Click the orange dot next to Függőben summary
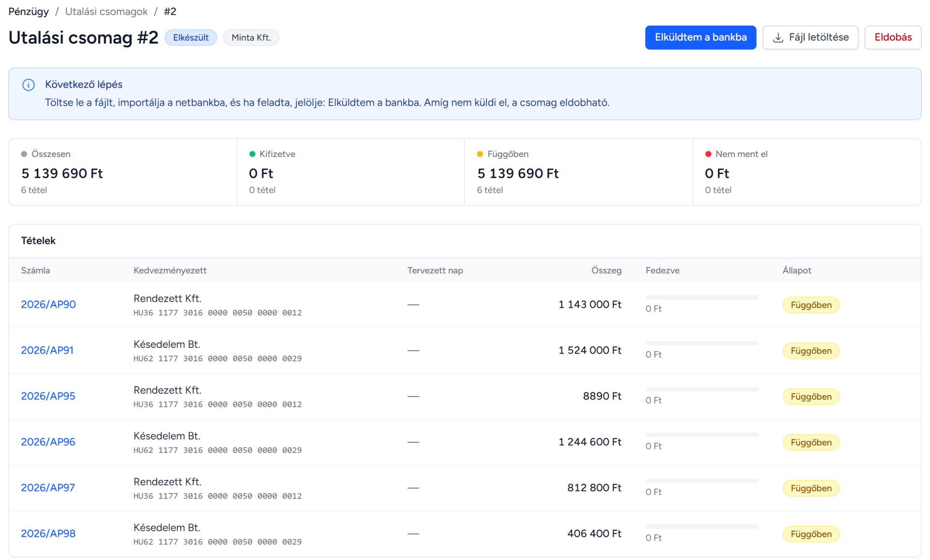Image resolution: width=930 pixels, height=560 pixels. (480, 154)
